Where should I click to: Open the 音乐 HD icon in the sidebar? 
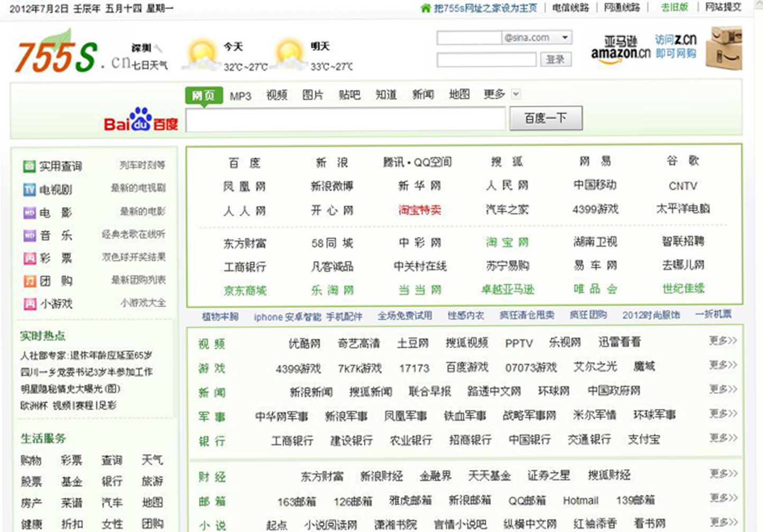[29, 235]
